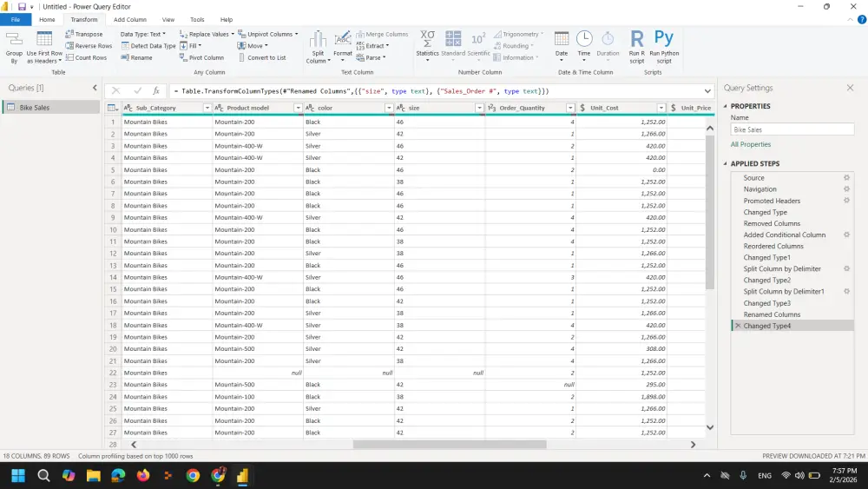The height and width of the screenshot is (489, 868).
Task: Open the Order_Quantity column filter dropdown
Action: click(570, 108)
